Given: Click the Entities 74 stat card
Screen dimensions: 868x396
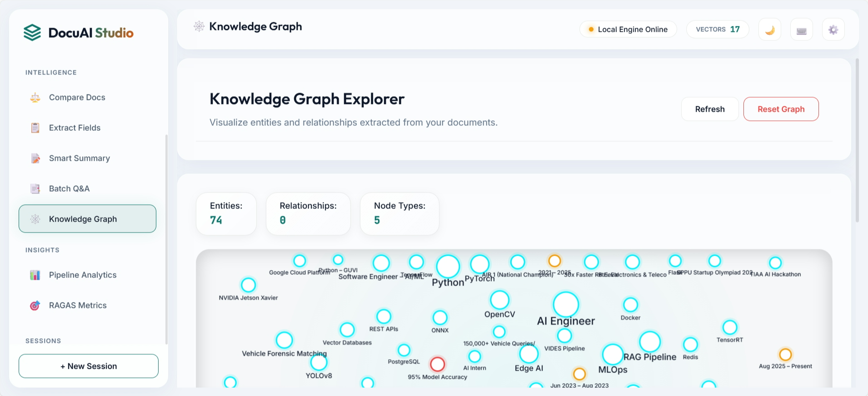Looking at the screenshot, I should point(226,214).
